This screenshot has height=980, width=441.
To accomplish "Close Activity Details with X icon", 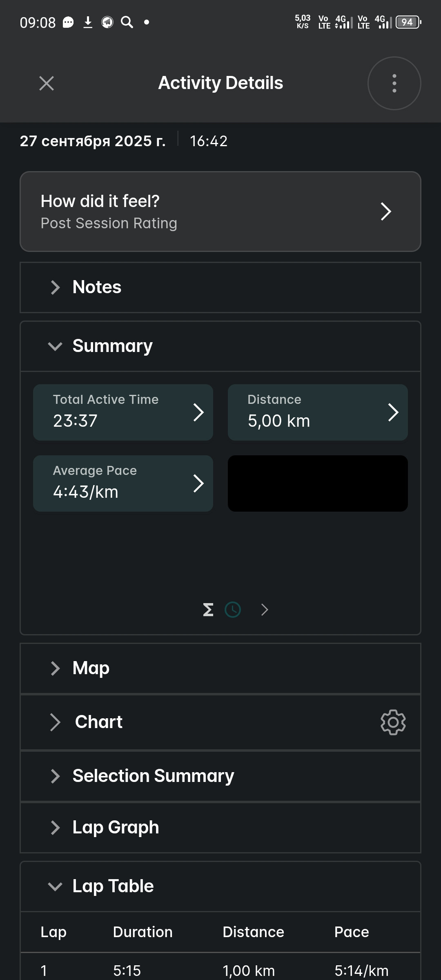I will coord(47,83).
